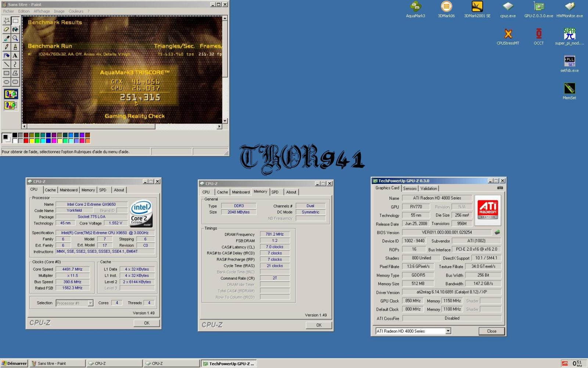This screenshot has width=588, height=368.
Task: Click the TechPowerUp GPU-Z taskbar button
Action: coord(228,364)
